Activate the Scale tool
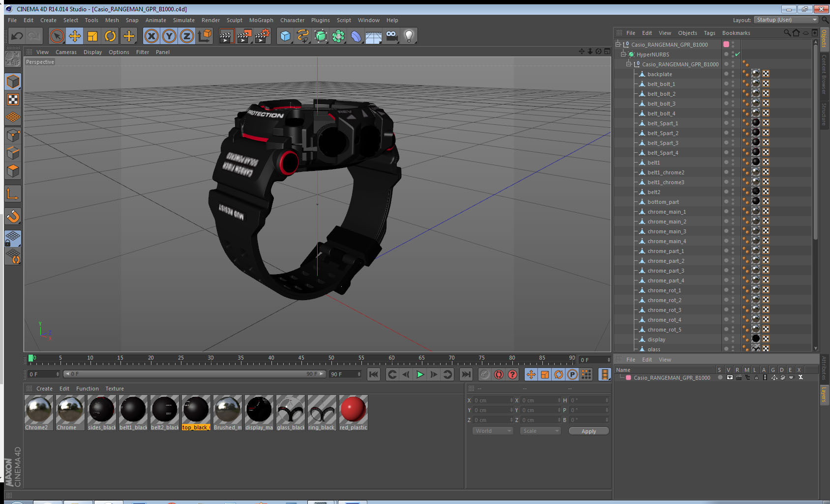 92,36
